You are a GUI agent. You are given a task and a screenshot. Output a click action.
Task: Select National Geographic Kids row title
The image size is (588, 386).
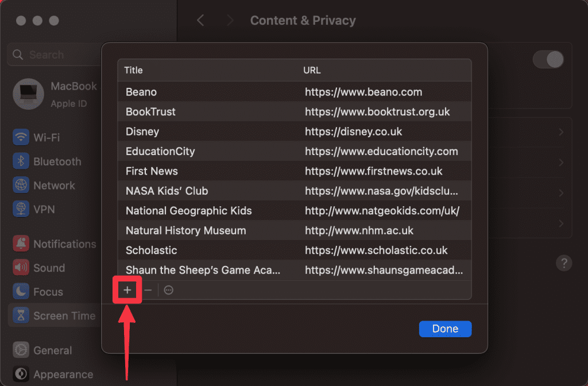coord(189,211)
